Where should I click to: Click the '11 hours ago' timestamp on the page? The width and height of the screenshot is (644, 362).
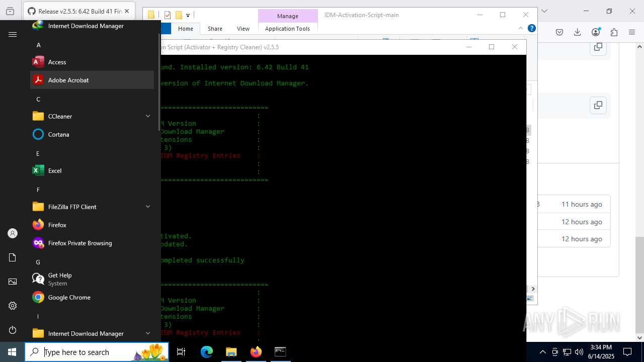click(582, 204)
